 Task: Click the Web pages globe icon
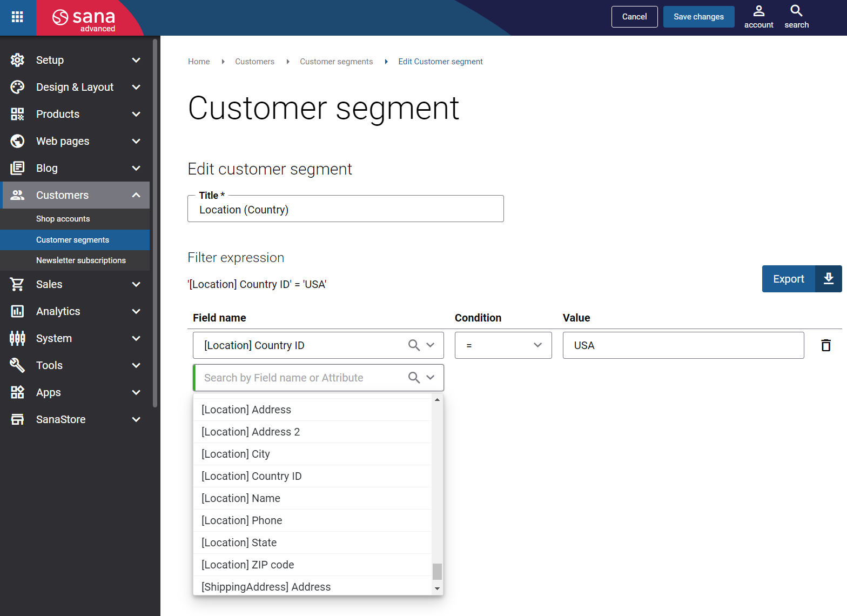(x=17, y=141)
